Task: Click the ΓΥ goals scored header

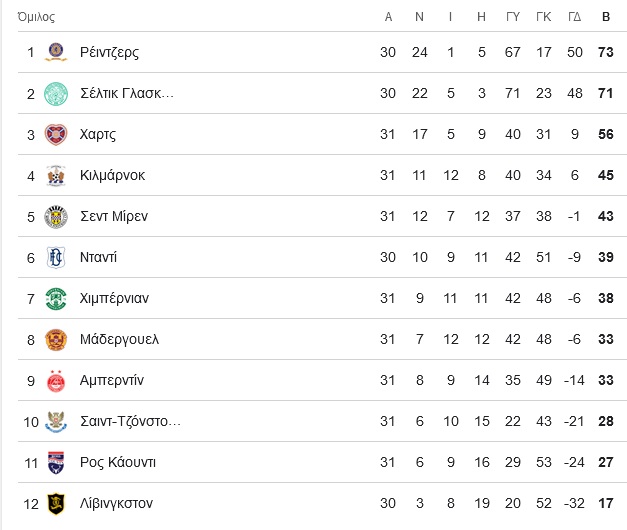Action: [x=513, y=17]
